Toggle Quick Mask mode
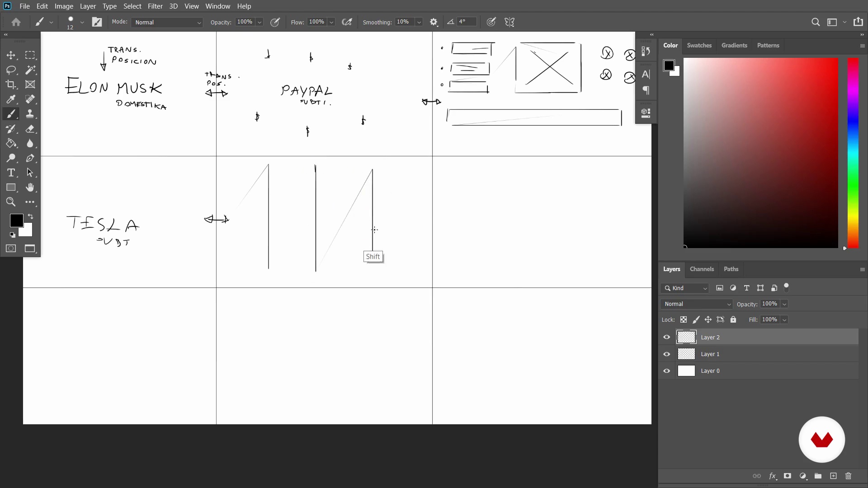The width and height of the screenshot is (868, 488). click(11, 249)
